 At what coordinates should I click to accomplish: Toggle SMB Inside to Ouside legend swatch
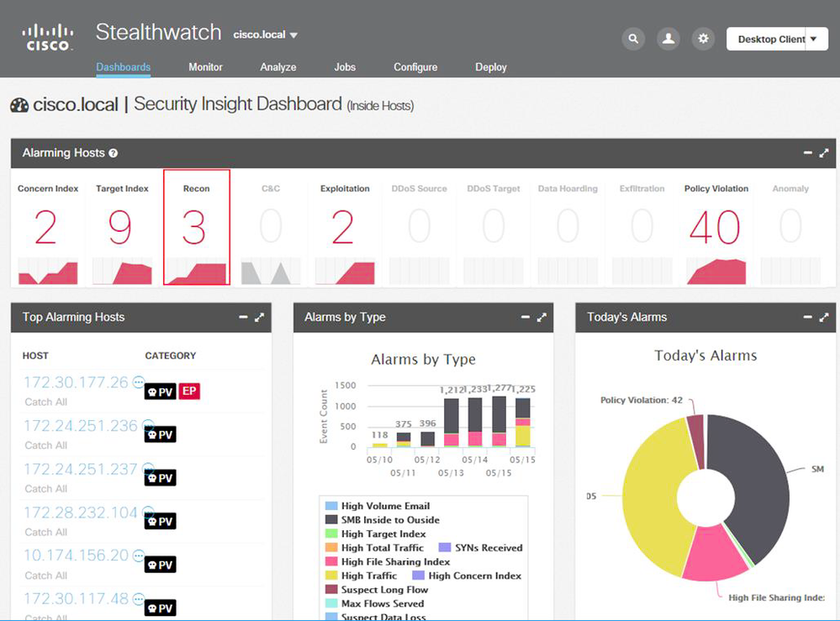pyautogui.click(x=331, y=520)
